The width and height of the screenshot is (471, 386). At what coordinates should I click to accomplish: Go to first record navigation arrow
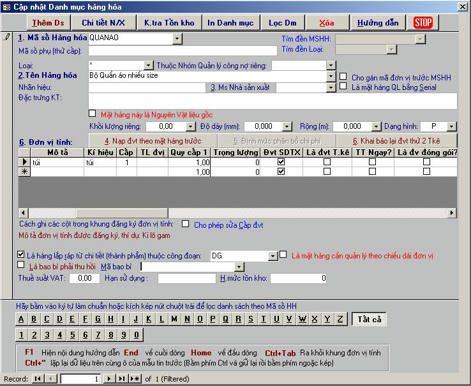click(38, 379)
